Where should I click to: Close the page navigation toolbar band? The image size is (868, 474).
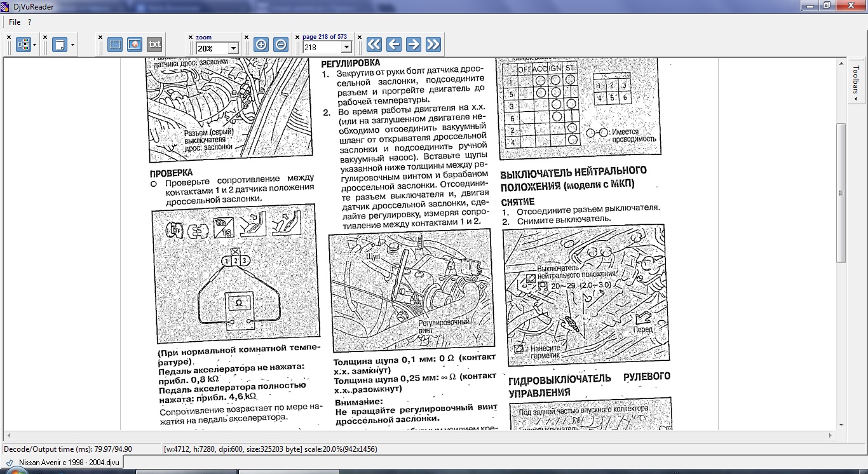coord(360,37)
